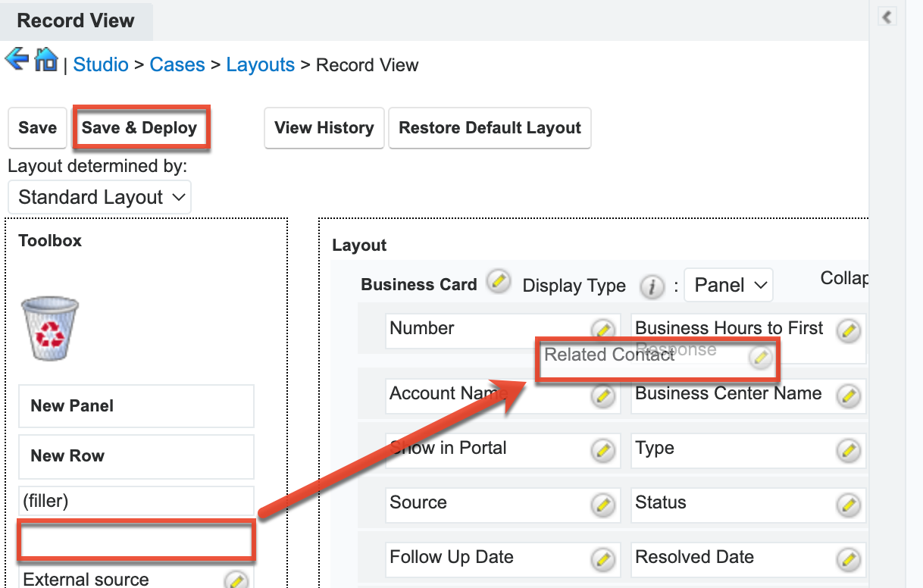
Task: Open the Panel display type dropdown
Action: [728, 286]
